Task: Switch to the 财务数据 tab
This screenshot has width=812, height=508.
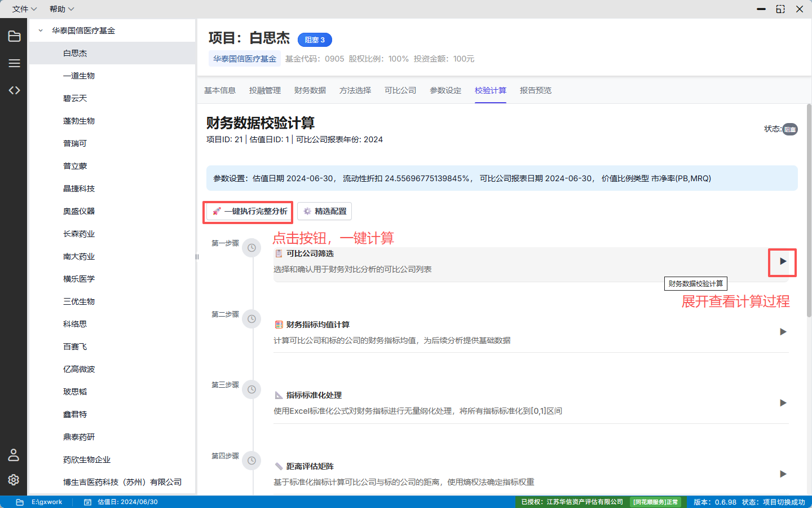Action: pos(310,90)
